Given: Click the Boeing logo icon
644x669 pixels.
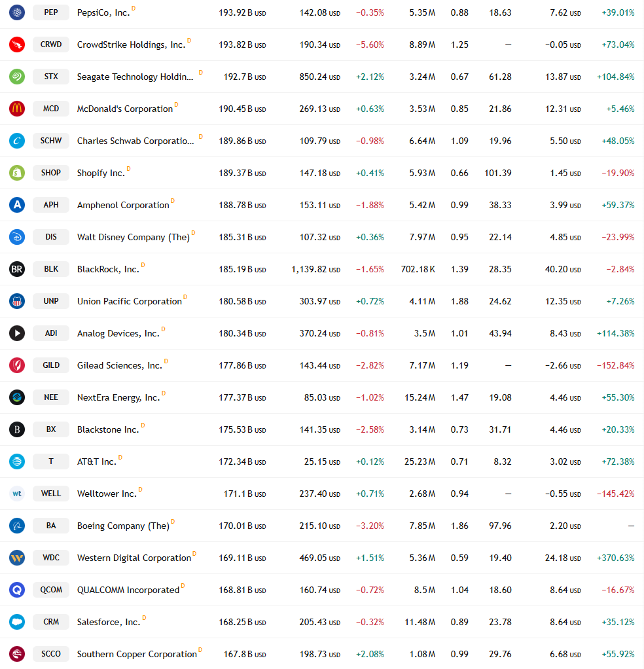Looking at the screenshot, I should tap(17, 526).
